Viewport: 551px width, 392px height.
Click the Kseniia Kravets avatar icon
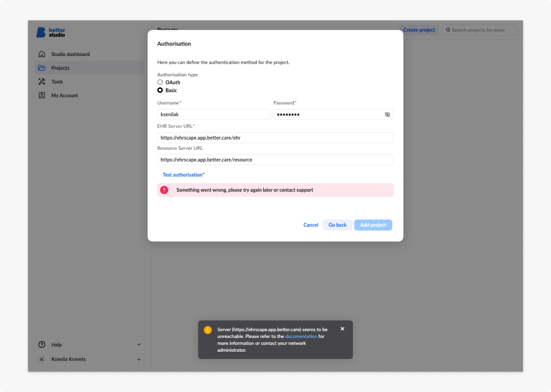(42, 359)
